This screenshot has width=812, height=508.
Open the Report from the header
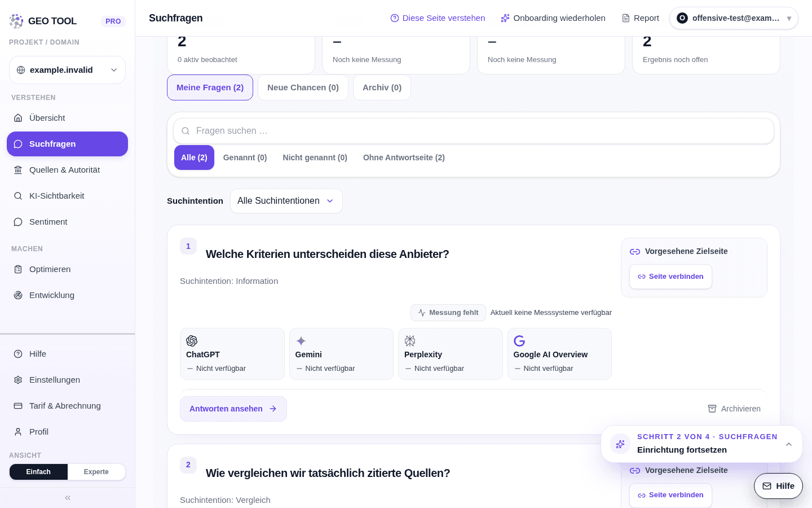pyautogui.click(x=641, y=18)
